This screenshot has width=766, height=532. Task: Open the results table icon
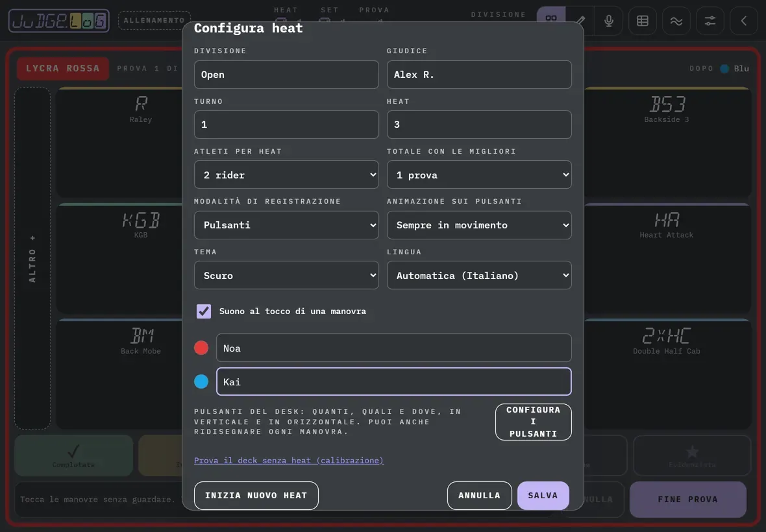point(643,21)
